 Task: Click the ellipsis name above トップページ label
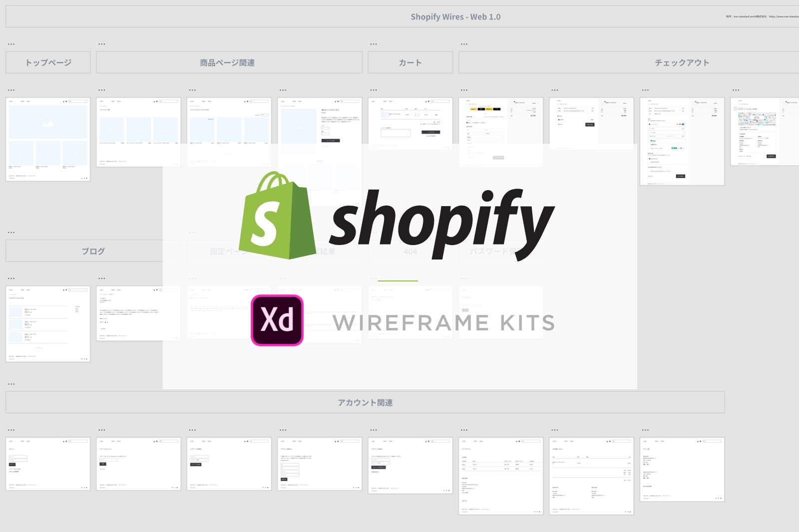pyautogui.click(x=11, y=44)
